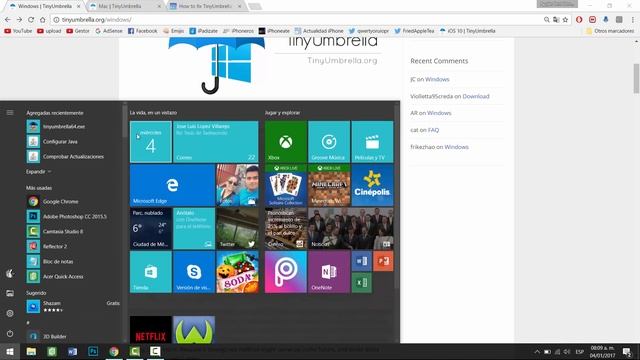640x360 pixels.
Task: Launch the Skype tile
Action: coord(194,272)
